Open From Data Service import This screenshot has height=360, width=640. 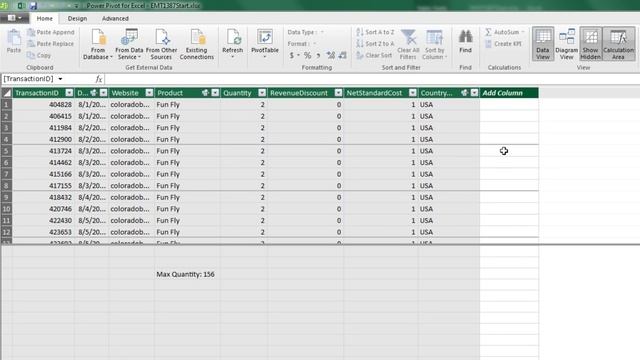129,44
